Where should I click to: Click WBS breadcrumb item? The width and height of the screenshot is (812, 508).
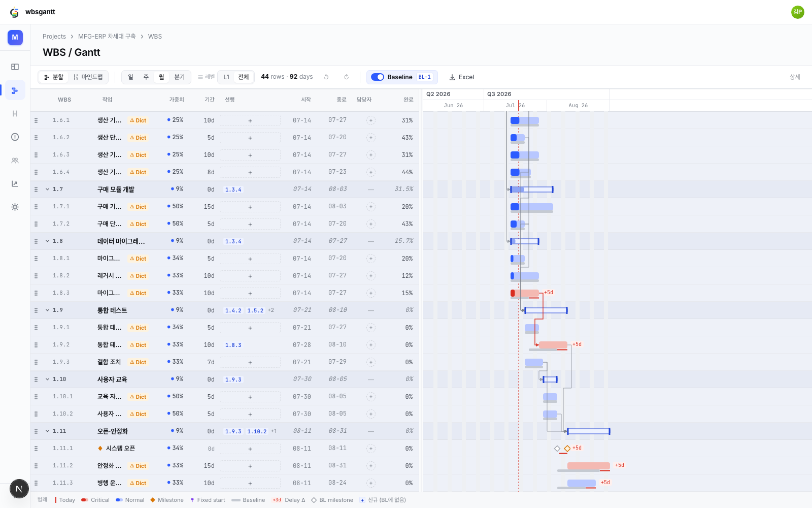coord(155,37)
